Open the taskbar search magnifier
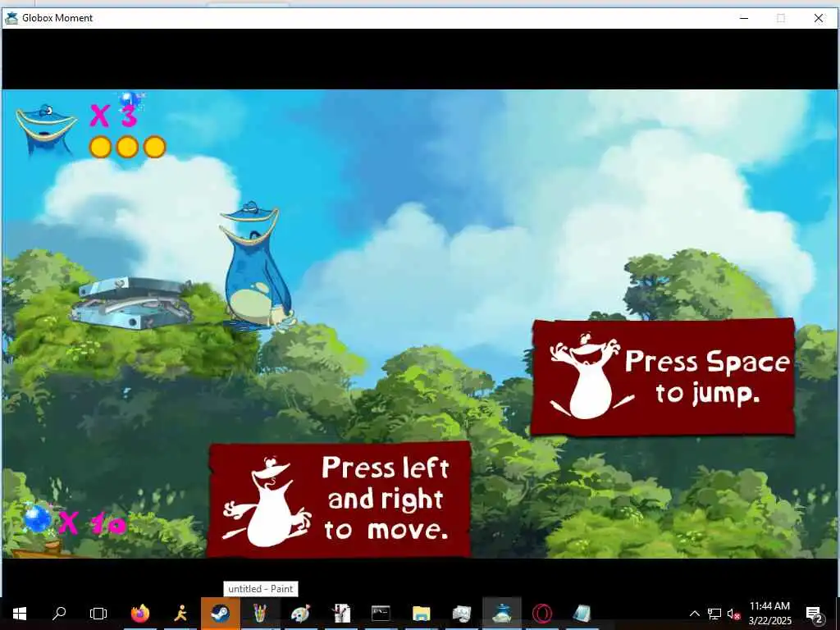Image resolution: width=840 pixels, height=630 pixels. coord(59,614)
